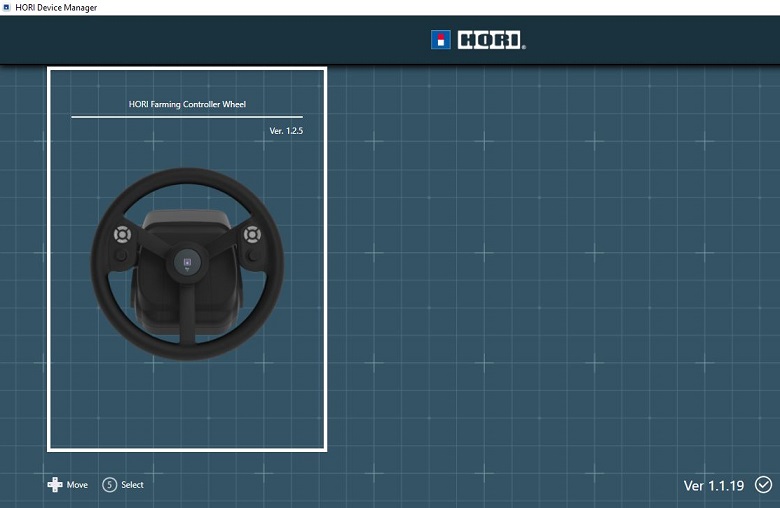Click the HORI Device Manager title bar icon
Screen dimensions: 780x508
click(x=7, y=7)
